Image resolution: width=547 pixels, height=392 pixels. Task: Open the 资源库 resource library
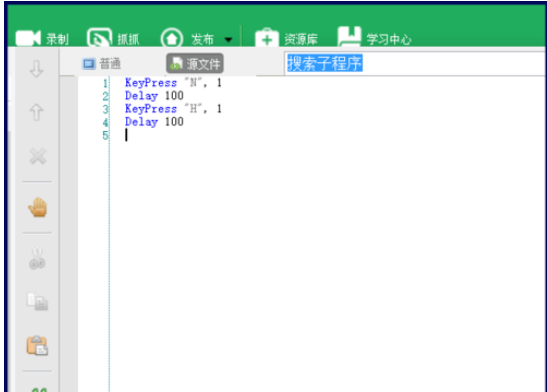(x=286, y=38)
